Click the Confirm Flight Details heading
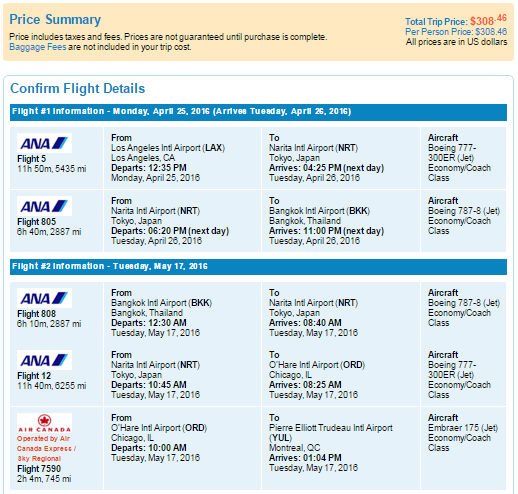The image size is (518, 494). (78, 89)
